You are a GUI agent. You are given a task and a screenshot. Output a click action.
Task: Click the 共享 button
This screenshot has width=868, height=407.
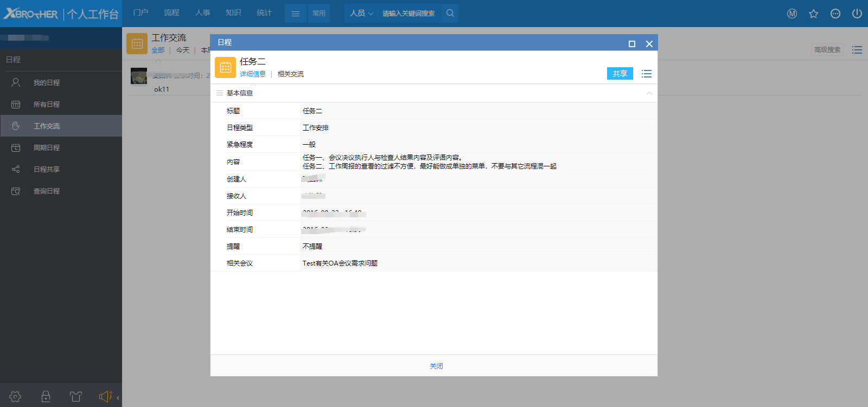click(620, 74)
